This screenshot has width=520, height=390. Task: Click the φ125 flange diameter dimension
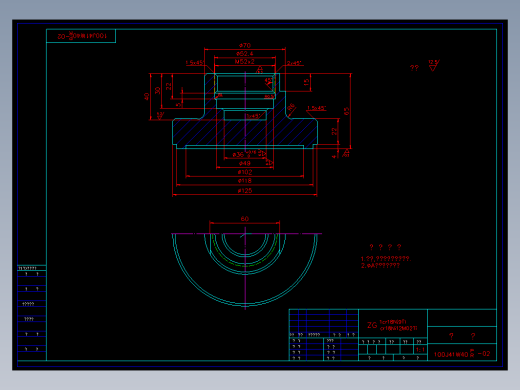245,191
